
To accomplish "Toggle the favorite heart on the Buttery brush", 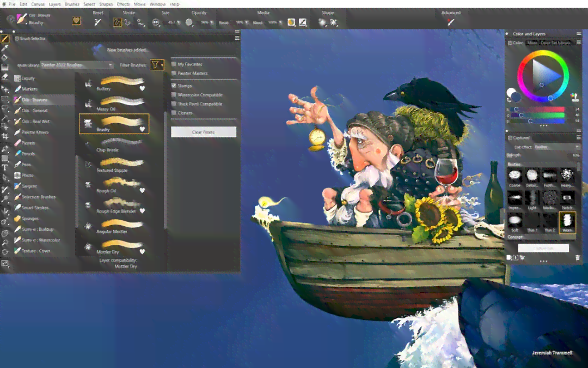I will [x=142, y=89].
